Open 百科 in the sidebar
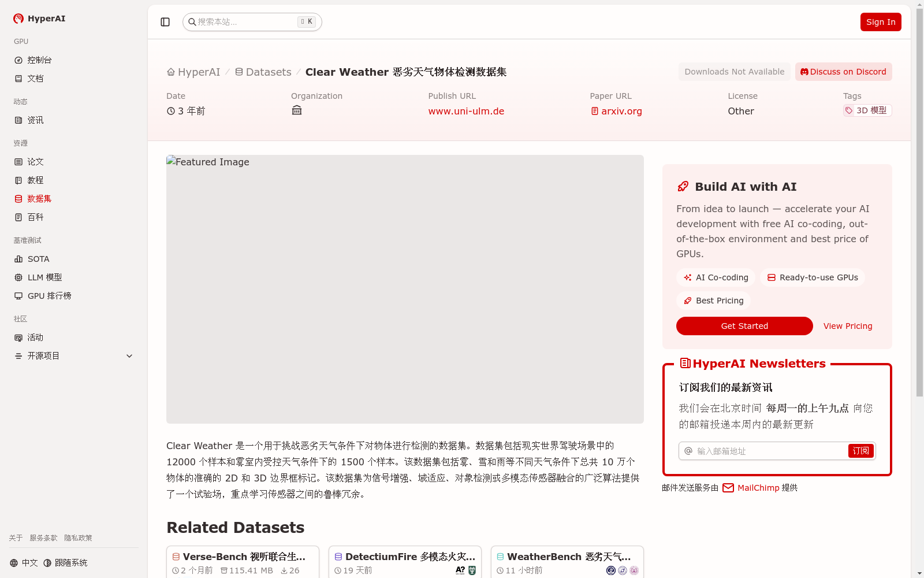 [74, 217]
